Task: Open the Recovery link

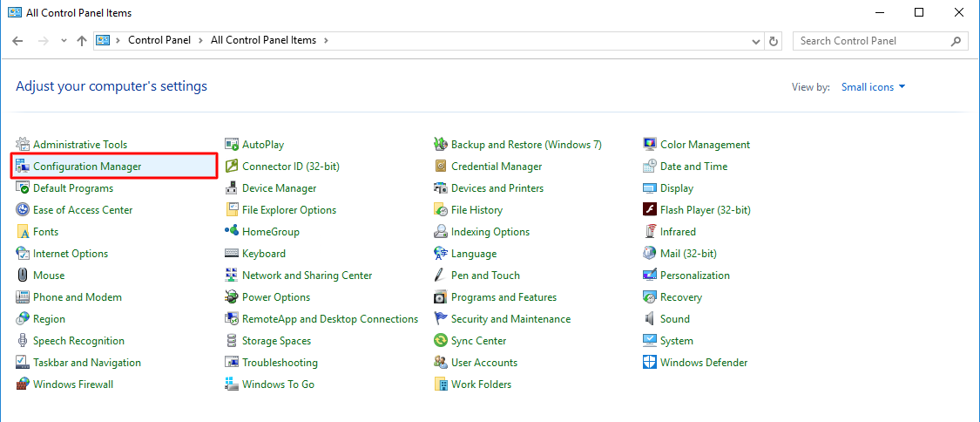Action: (680, 297)
